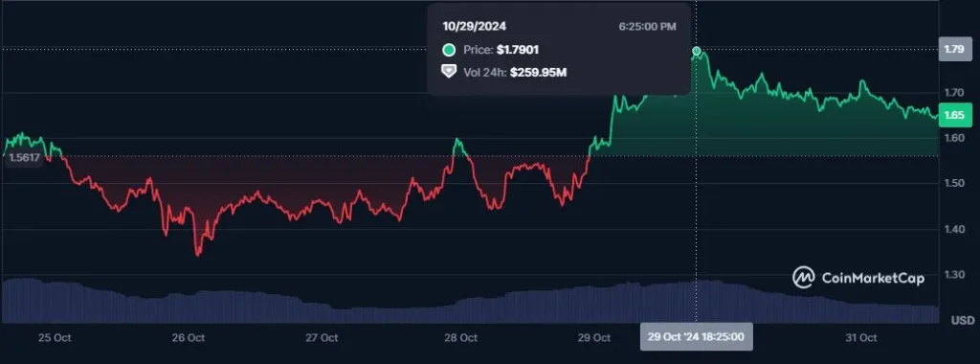Click the 6:25:00 PM time in tooltip
Image resolution: width=980 pixels, height=364 pixels.
pyautogui.click(x=648, y=27)
